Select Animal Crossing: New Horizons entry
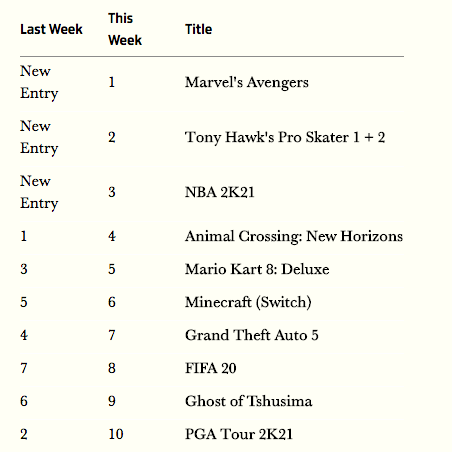Image resolution: width=452 pixels, height=452 pixels. coord(294,236)
